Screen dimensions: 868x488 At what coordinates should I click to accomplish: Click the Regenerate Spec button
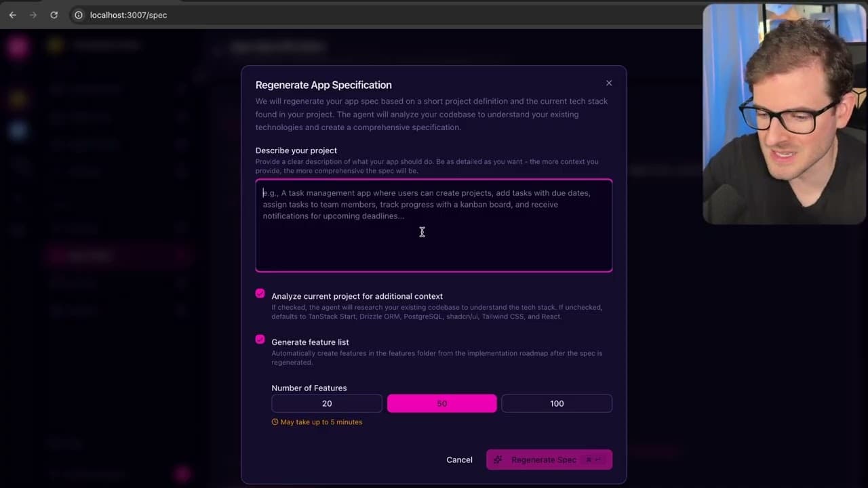coord(549,460)
